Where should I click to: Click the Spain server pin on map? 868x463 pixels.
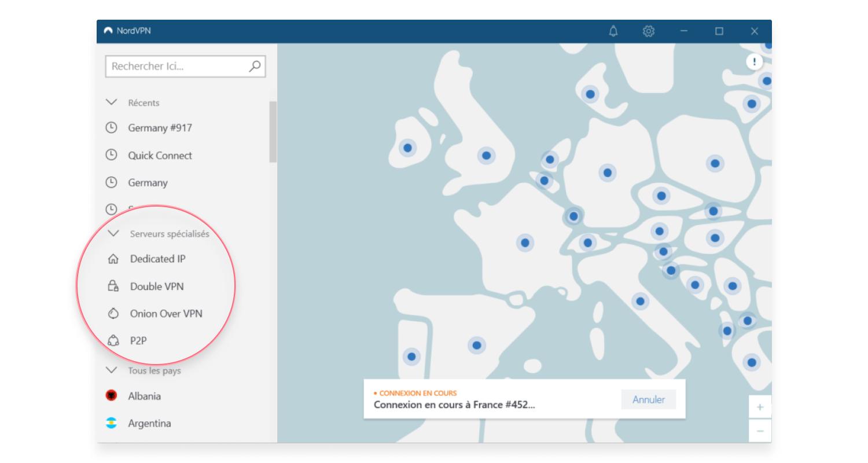pyautogui.click(x=476, y=345)
